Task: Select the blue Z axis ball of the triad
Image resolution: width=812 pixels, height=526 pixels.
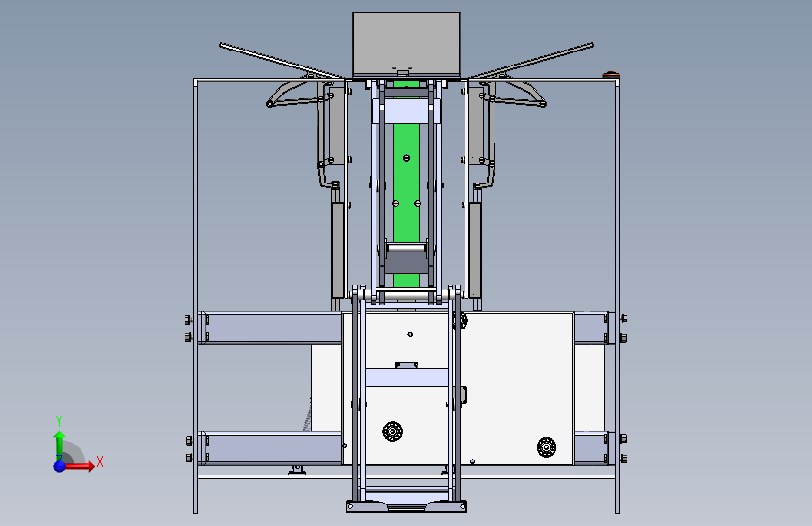Action: click(x=60, y=466)
